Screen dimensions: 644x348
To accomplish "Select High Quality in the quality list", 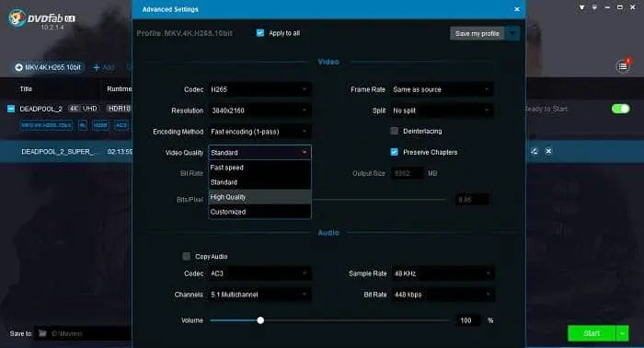I will pyautogui.click(x=259, y=197).
